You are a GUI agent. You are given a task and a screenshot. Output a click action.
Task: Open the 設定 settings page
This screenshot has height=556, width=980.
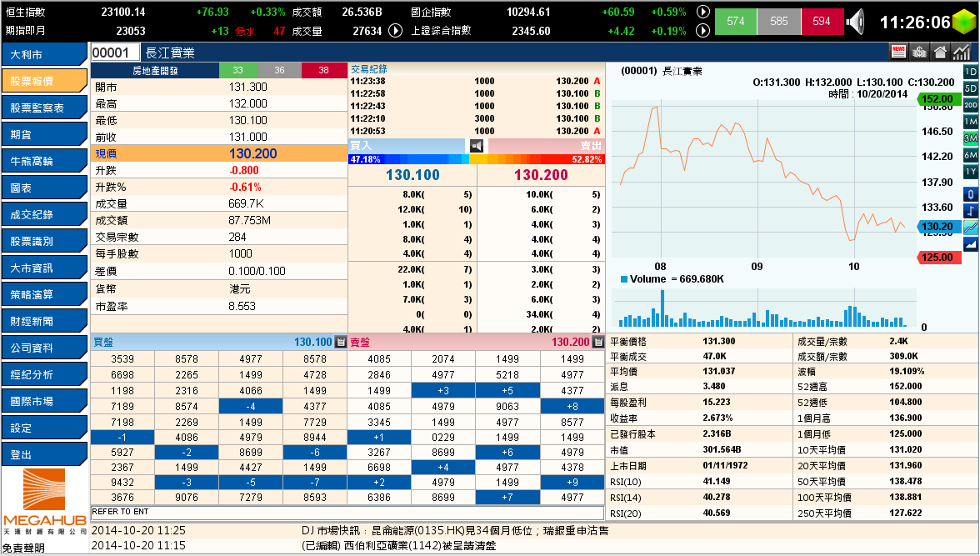click(43, 428)
